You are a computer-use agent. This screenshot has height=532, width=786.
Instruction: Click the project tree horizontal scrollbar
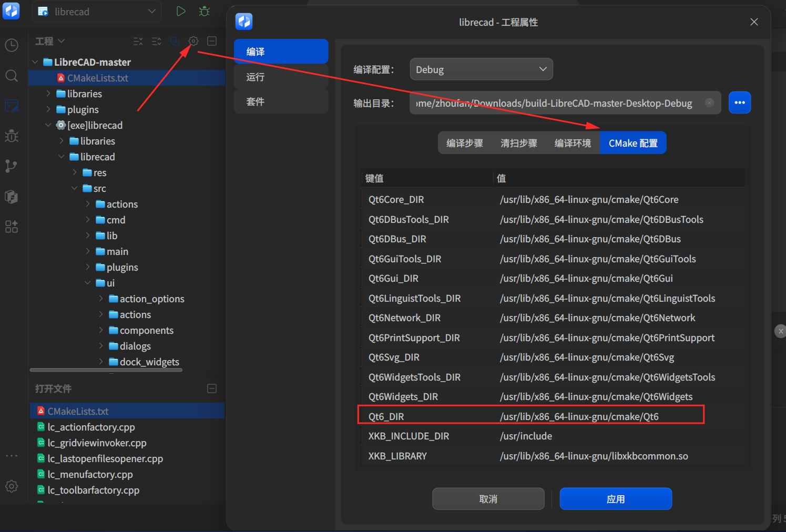(x=106, y=370)
